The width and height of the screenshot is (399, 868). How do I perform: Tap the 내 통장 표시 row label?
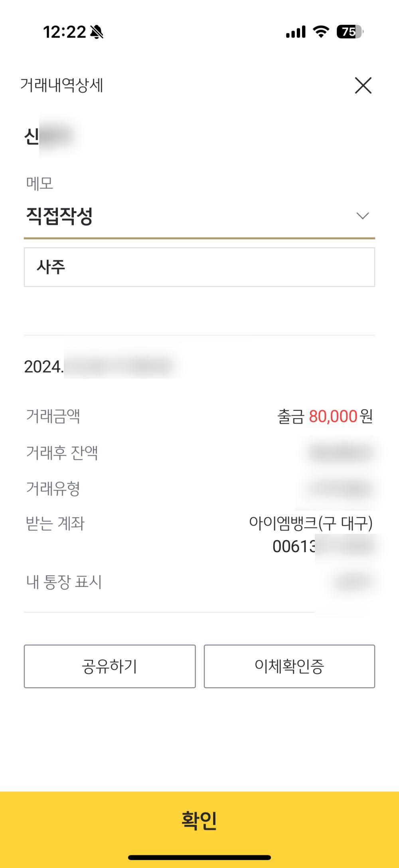coord(64,582)
